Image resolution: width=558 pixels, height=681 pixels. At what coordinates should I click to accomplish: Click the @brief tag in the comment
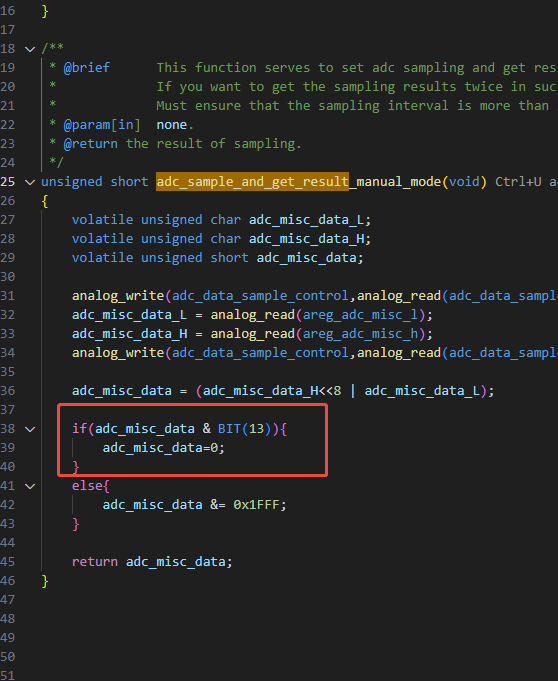pyautogui.click(x=86, y=68)
